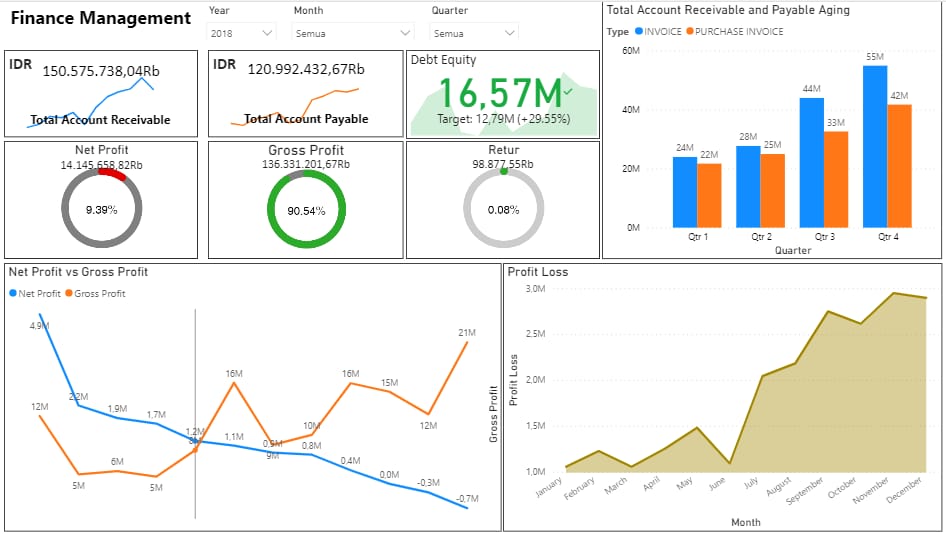Select the Net Profit 9.39% donut chart

point(101,209)
